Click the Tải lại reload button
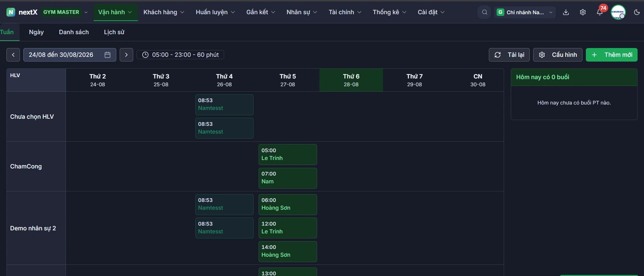This screenshot has height=276, width=644. (509, 55)
